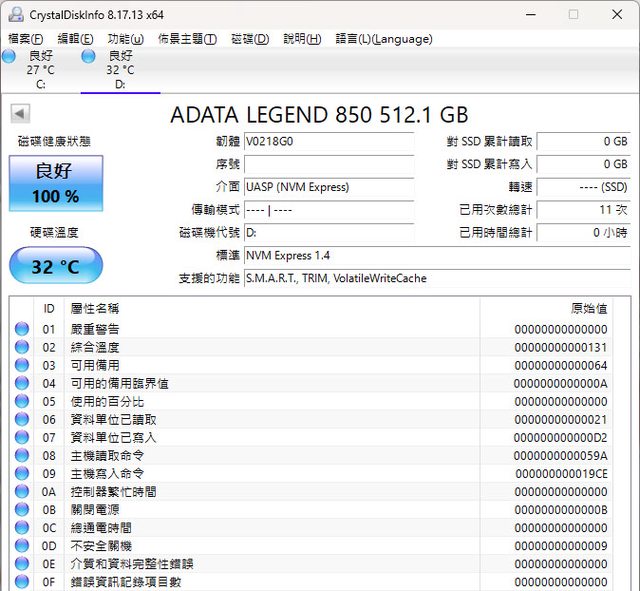Click the 屬性名稱 column header

coord(94,308)
